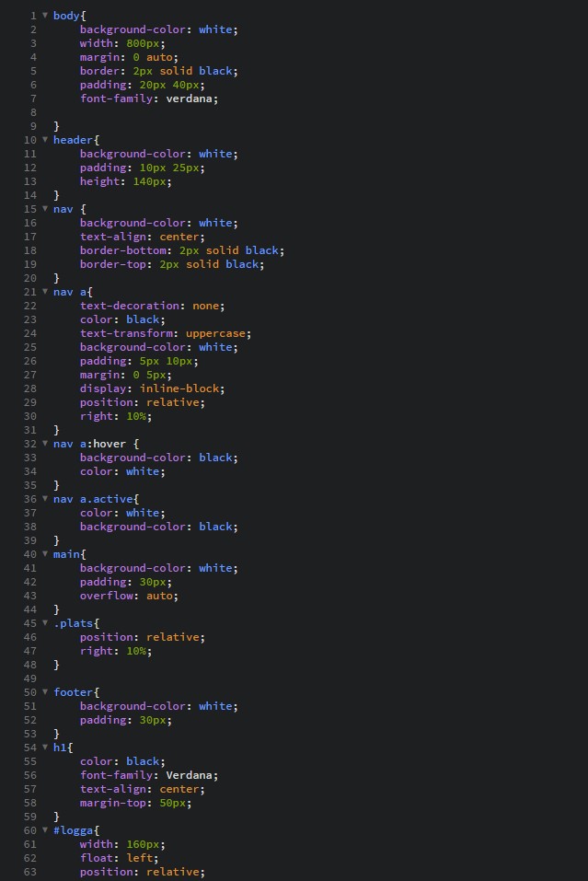Click line number 8 in the gutter
The image size is (588, 881).
click(33, 112)
